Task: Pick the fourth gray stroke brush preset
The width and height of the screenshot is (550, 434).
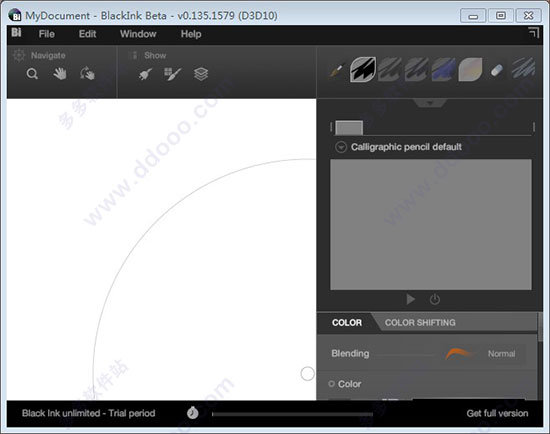Action: point(417,69)
